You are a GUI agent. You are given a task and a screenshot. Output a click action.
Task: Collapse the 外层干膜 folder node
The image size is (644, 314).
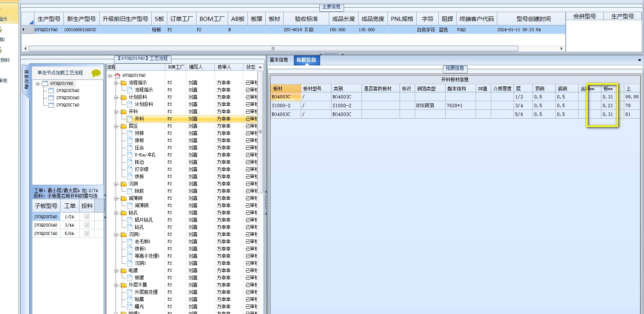click(x=116, y=285)
